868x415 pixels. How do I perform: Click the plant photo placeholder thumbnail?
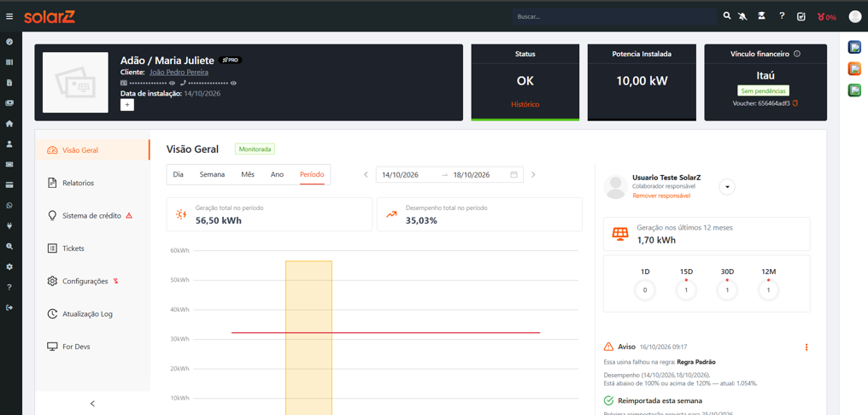tap(75, 83)
